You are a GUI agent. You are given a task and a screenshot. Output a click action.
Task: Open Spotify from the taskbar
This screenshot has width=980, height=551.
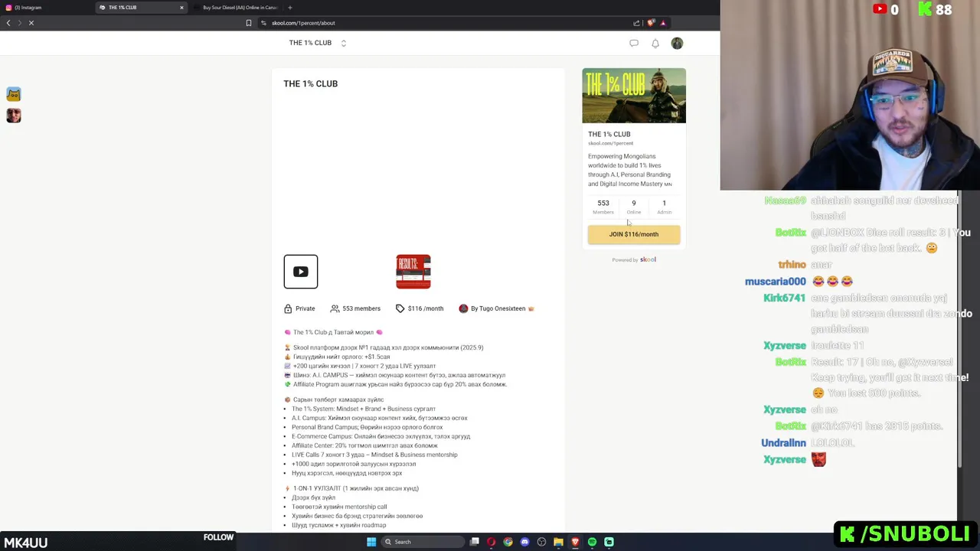coord(592,542)
